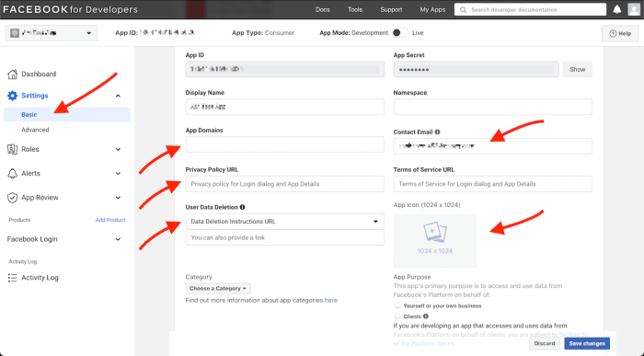644x356 pixels.
Task: Click the Roles icon in sidebar
Action: pos(12,149)
